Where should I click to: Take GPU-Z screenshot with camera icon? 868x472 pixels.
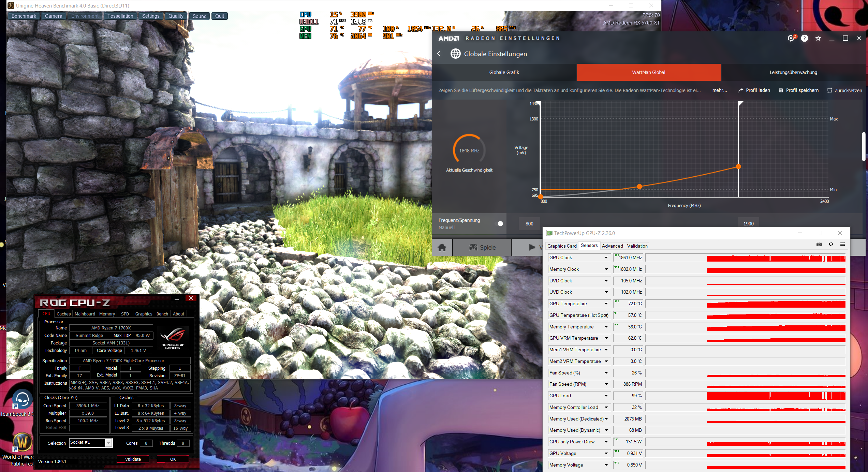(819, 244)
